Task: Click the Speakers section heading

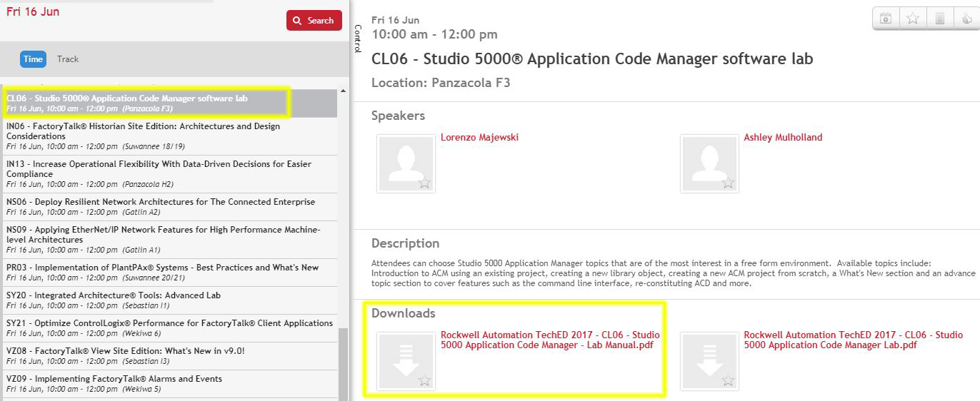Action: coord(398,116)
